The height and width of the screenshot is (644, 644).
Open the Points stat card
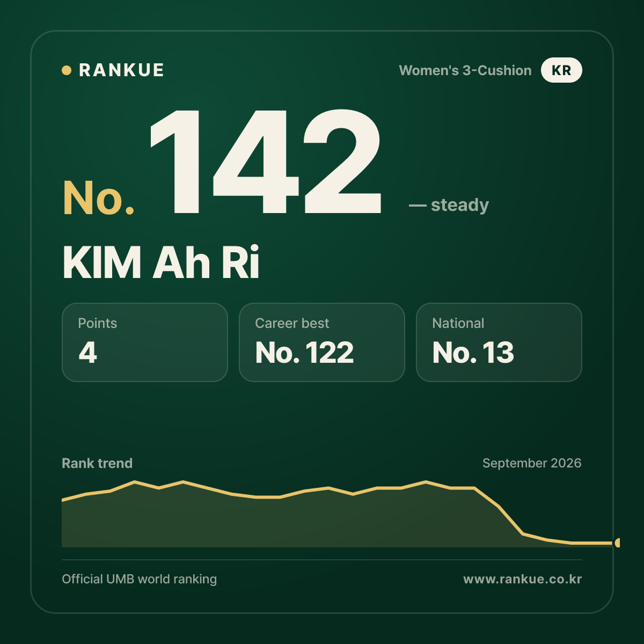[145, 342]
